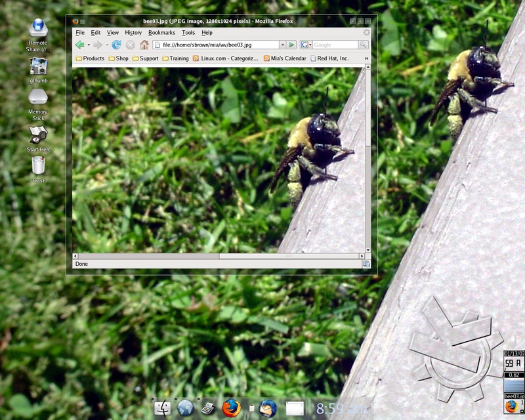Click the Firefox activity throbber icon
Image resolution: width=525 pixels, height=420 pixels.
click(x=367, y=33)
